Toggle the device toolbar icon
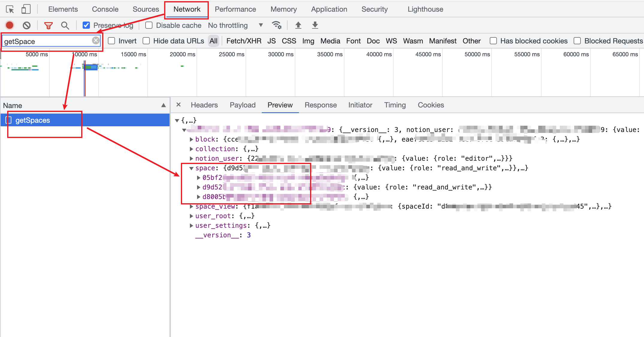644x337 pixels. pos(26,9)
